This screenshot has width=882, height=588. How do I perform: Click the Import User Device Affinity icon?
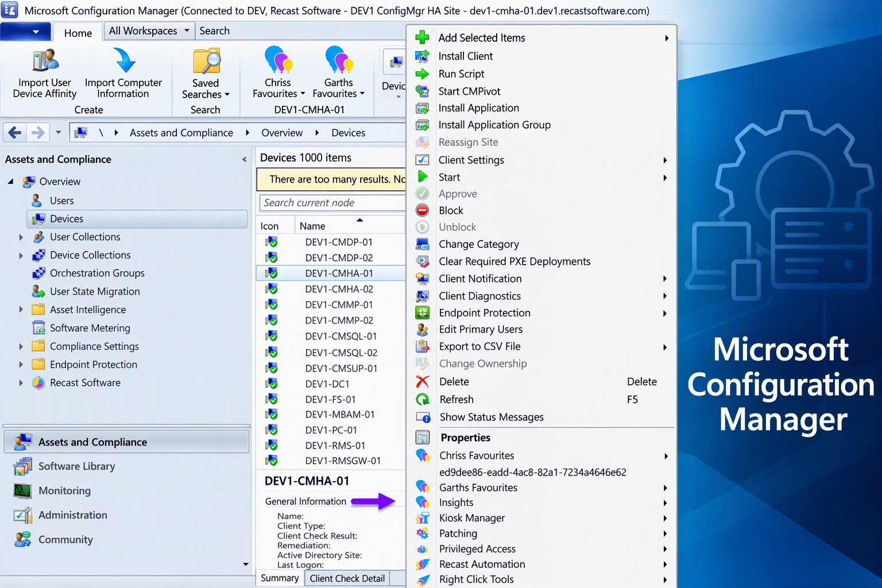45,60
